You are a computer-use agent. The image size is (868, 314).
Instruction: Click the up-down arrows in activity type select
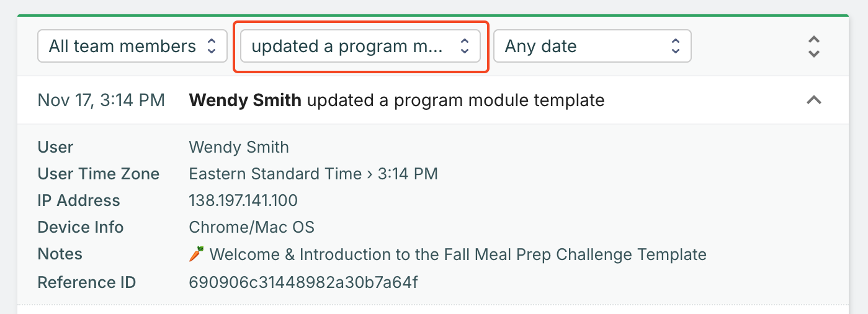tap(464, 47)
